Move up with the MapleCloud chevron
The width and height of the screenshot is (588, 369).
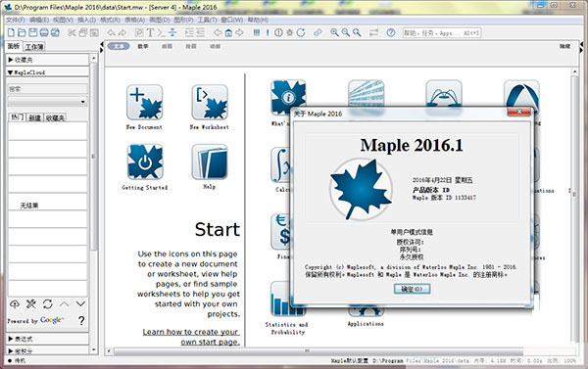[x=64, y=303]
